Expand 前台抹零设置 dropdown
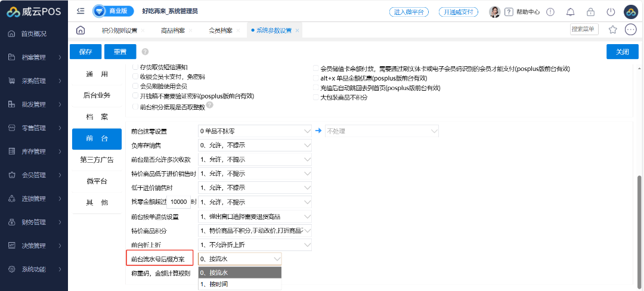This screenshot has width=644, height=291. (255, 131)
